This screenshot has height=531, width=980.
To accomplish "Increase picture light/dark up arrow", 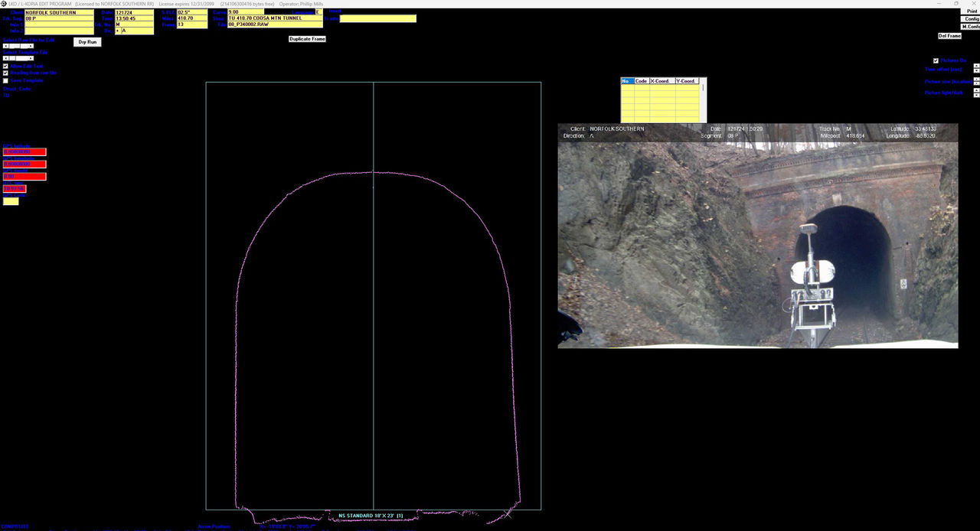I will (x=976, y=90).
